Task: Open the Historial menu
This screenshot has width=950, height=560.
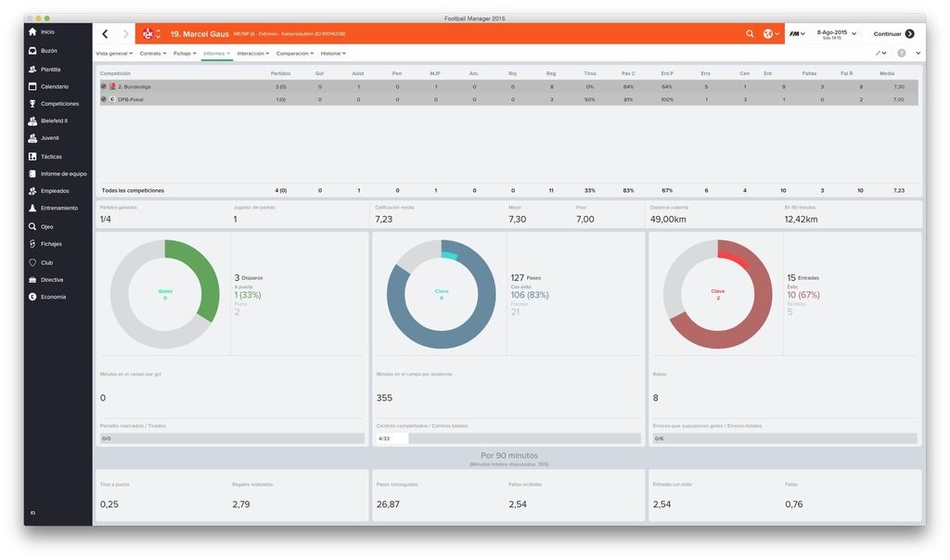Action: 333,53
